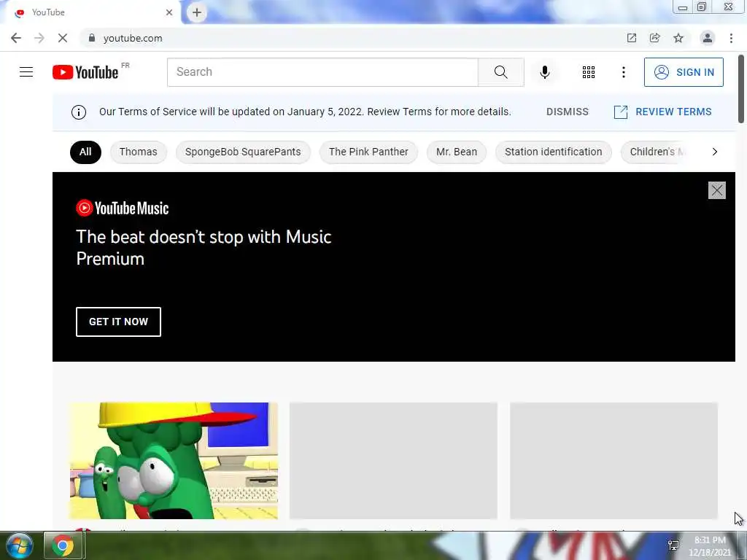Image resolution: width=747 pixels, height=560 pixels.
Task: Open the taskbar clock showing 8:31 PM
Action: [710, 546]
